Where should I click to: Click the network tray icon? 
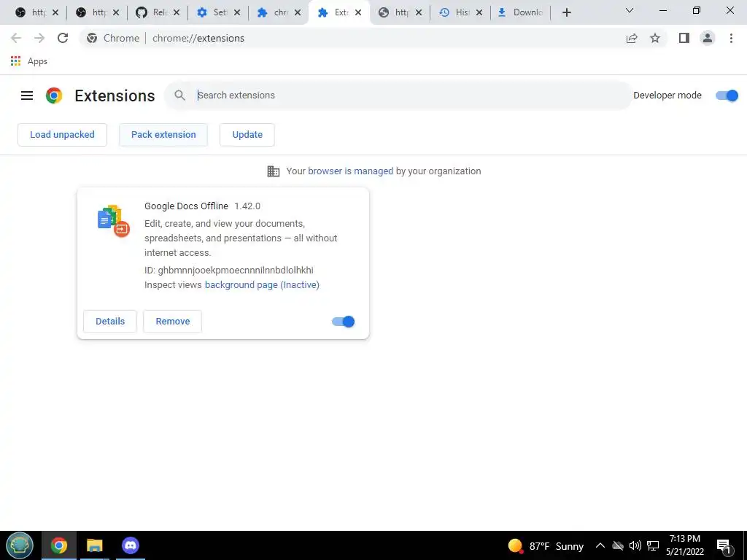click(x=653, y=545)
